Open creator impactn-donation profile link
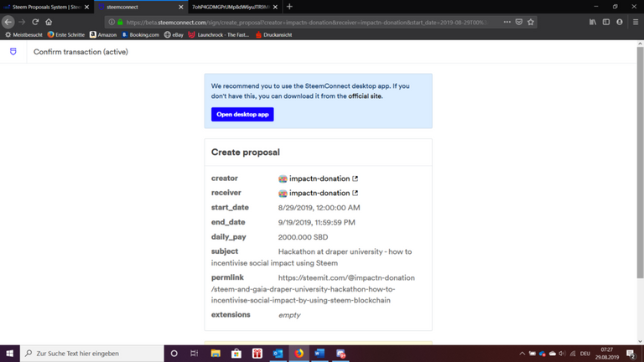This screenshot has height=362, width=644. (x=319, y=178)
